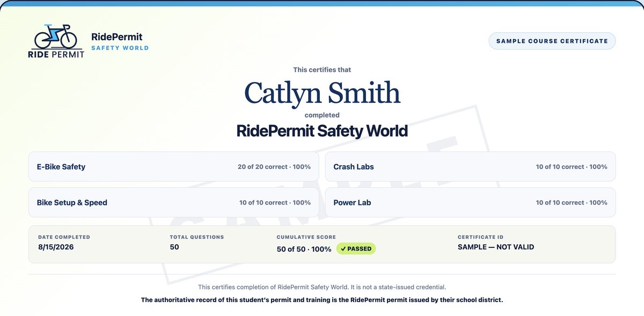This screenshot has width=644, height=316.
Task: Open the E-Bike Safety module card
Action: 173,166
